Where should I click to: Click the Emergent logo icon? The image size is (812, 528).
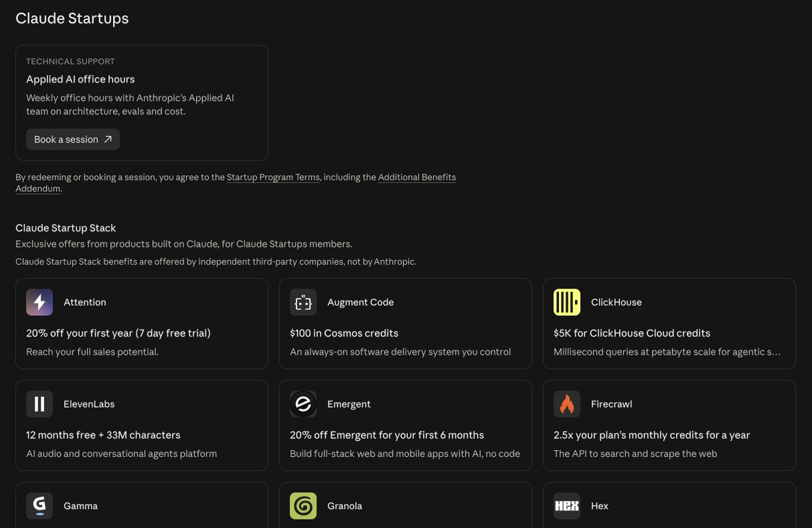tap(303, 404)
